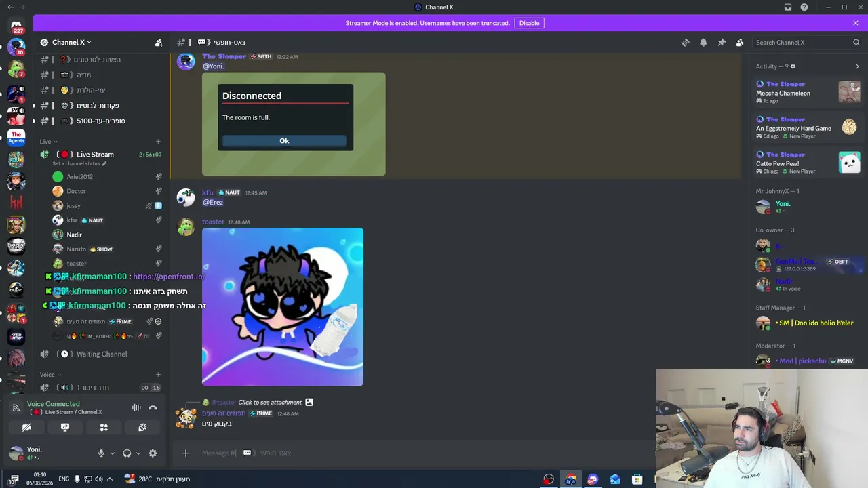Open voice connection signal details
The image size is (868, 488).
[x=16, y=407]
